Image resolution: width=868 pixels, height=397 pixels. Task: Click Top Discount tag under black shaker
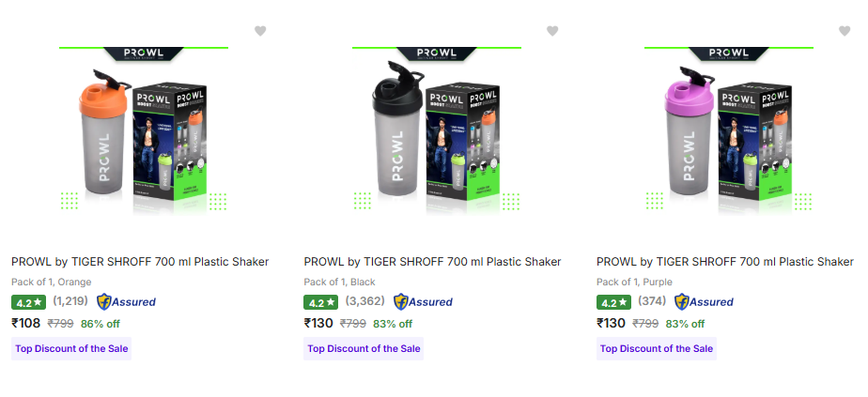coord(364,348)
